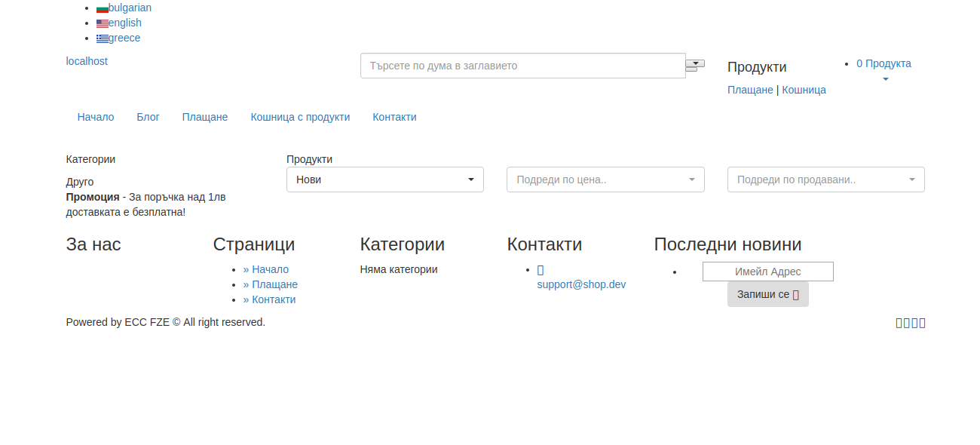The width and height of the screenshot is (980, 445).
Task: Open the localhost homepage link
Action: click(86, 61)
